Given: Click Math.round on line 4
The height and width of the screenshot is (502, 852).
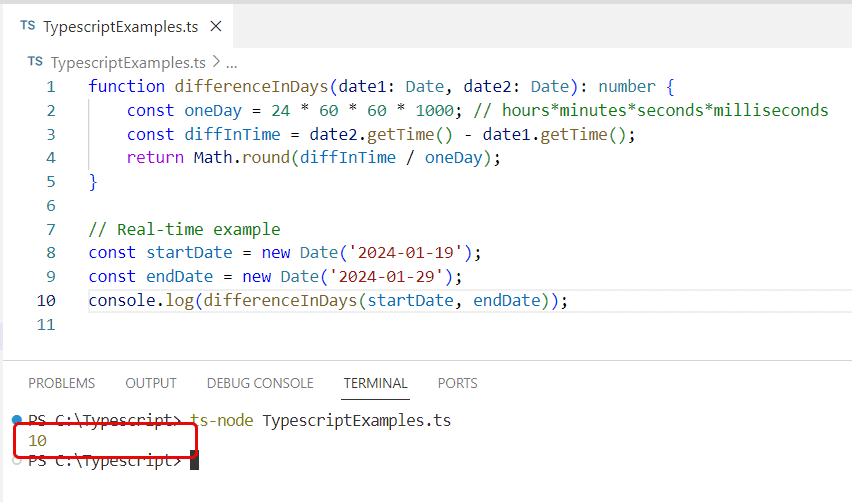Looking at the screenshot, I should (242, 158).
